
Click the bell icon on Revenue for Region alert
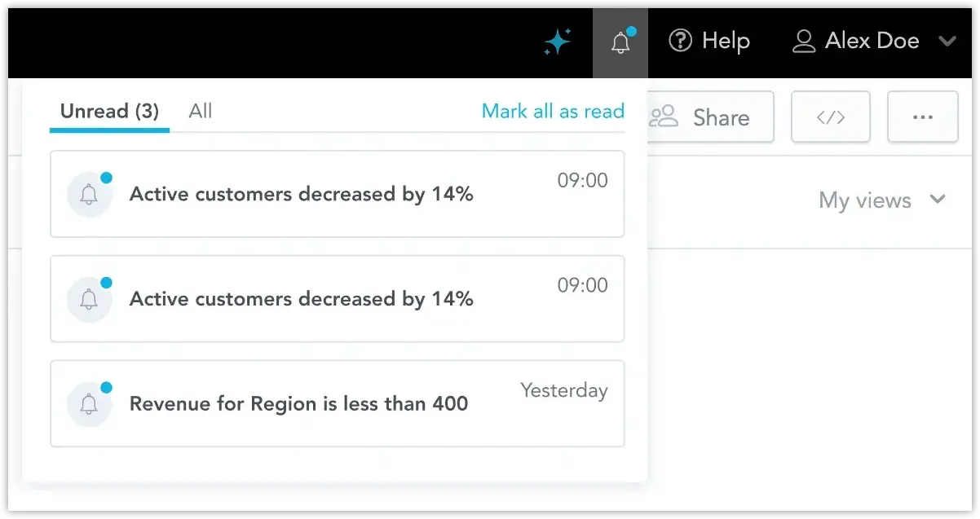[89, 403]
